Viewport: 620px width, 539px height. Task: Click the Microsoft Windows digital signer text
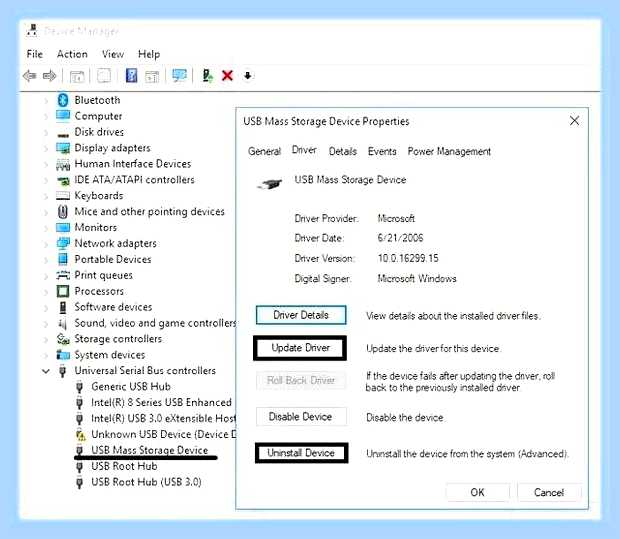(x=417, y=278)
